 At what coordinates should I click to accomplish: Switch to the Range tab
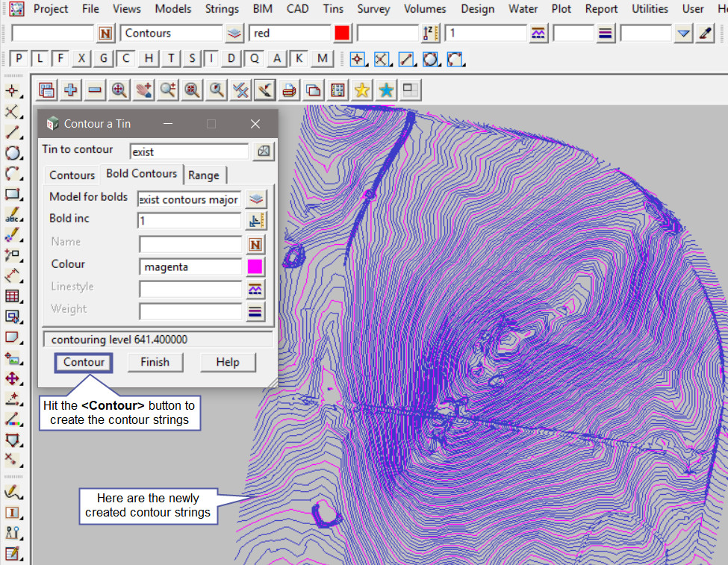[203, 175]
